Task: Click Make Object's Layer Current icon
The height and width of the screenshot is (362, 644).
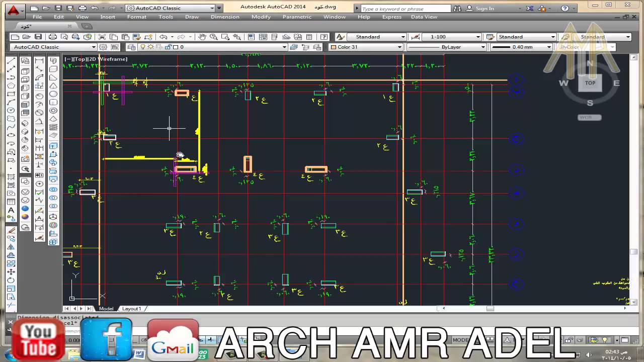Action: (295, 47)
